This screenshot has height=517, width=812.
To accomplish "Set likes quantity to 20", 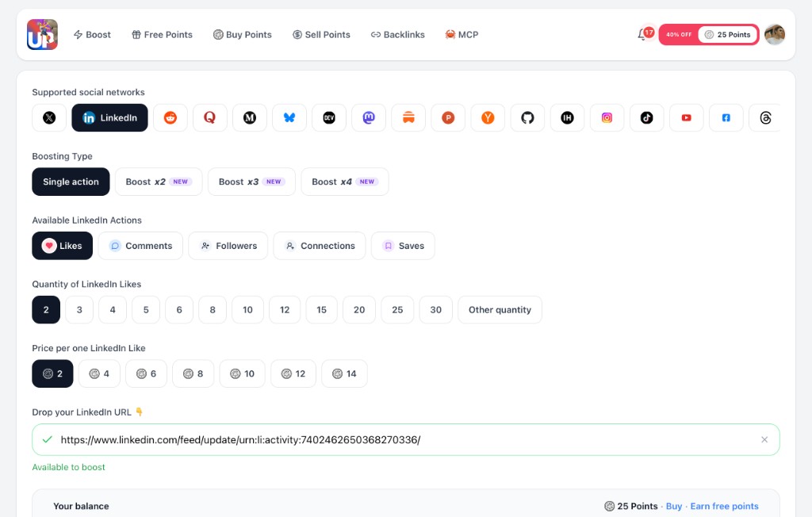I will [x=359, y=310].
